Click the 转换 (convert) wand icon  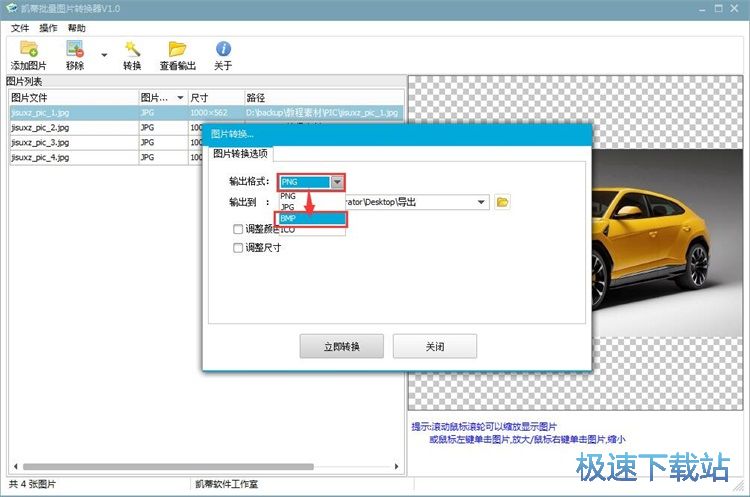132,55
